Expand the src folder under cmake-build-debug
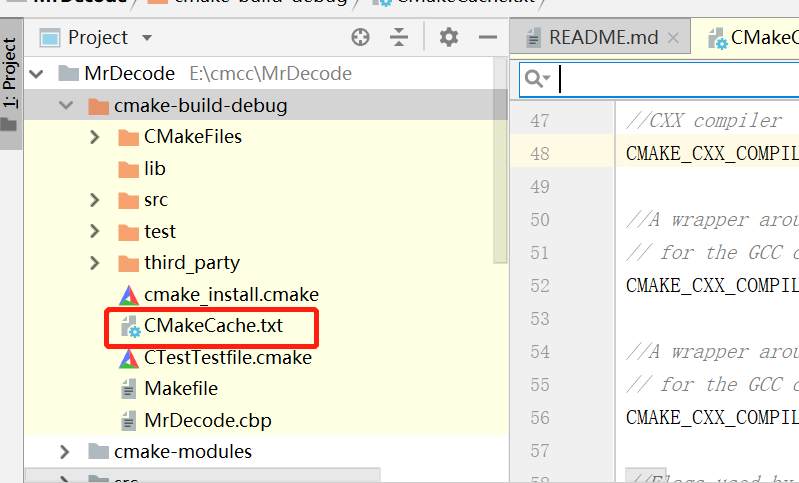 (x=95, y=200)
